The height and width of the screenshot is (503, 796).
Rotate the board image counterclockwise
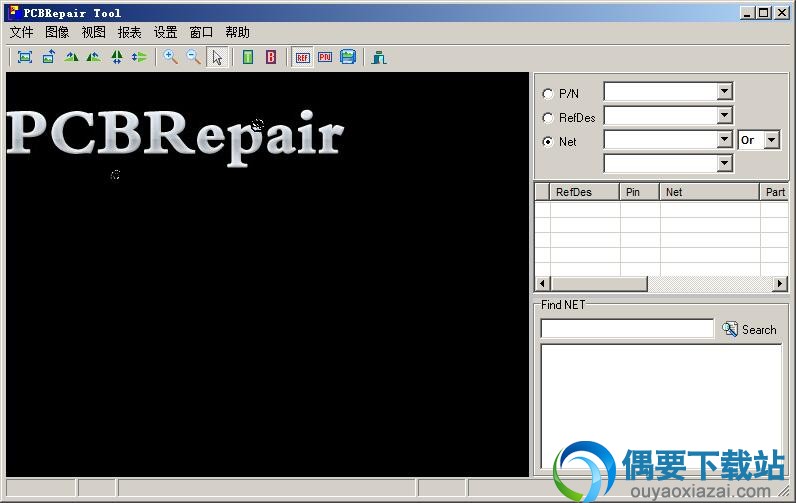[94, 57]
